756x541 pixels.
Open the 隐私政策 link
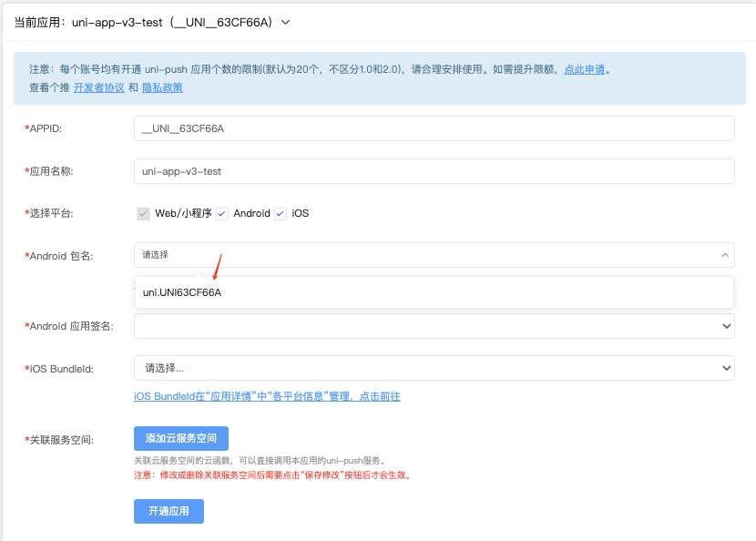pos(162,87)
